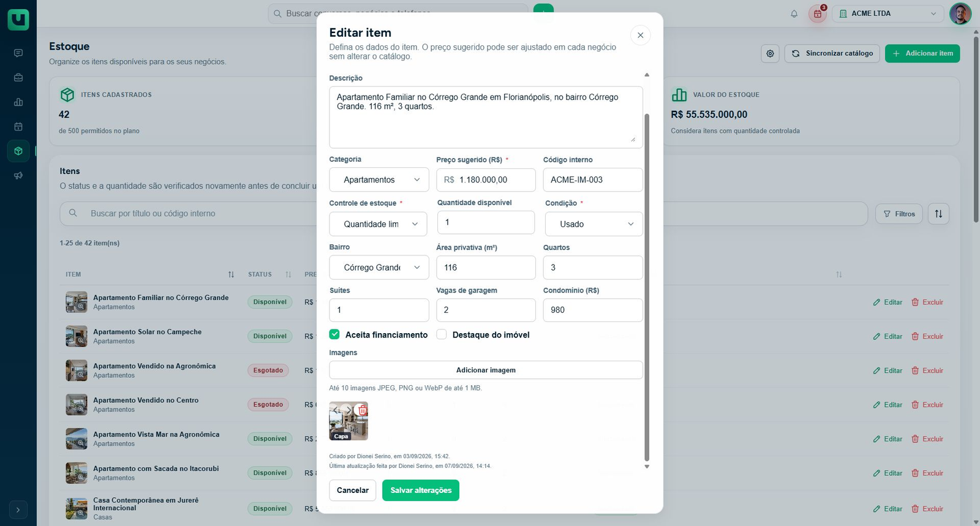Click Sincronizar catálogo button
The height and width of the screenshot is (526, 980).
coord(832,53)
